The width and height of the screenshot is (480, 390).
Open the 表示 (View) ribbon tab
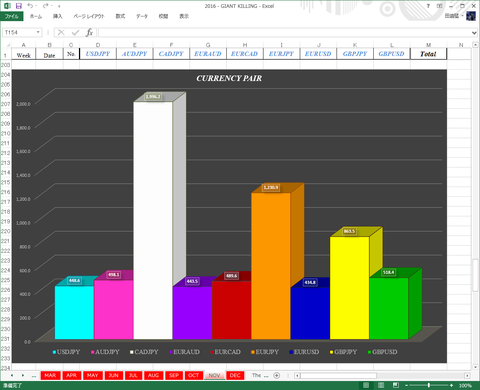pos(184,16)
